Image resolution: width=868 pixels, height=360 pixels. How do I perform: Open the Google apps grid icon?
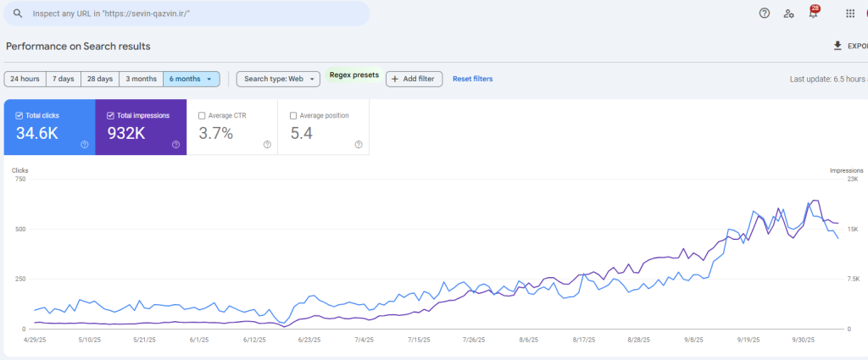coord(850,14)
